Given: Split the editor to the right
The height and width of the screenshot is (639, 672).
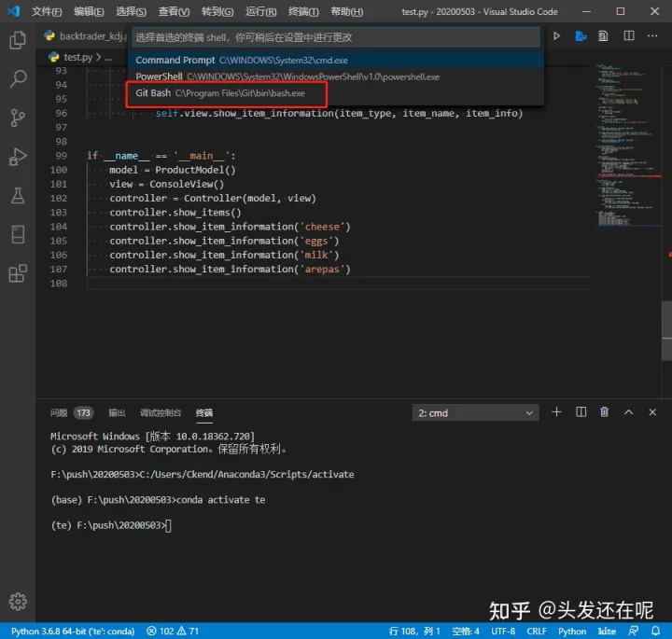Looking at the screenshot, I should click(x=629, y=36).
